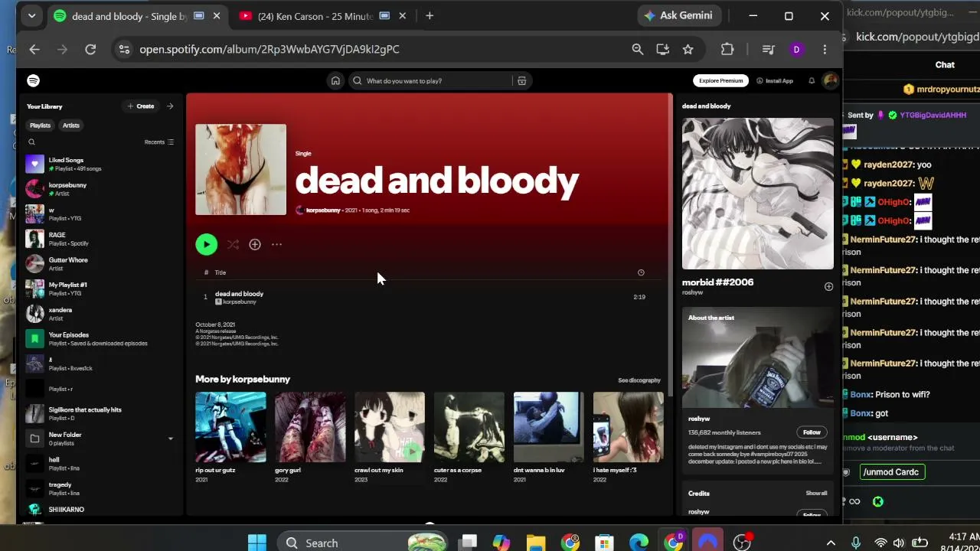Save dead and bloody to Your Library

pos(255,244)
